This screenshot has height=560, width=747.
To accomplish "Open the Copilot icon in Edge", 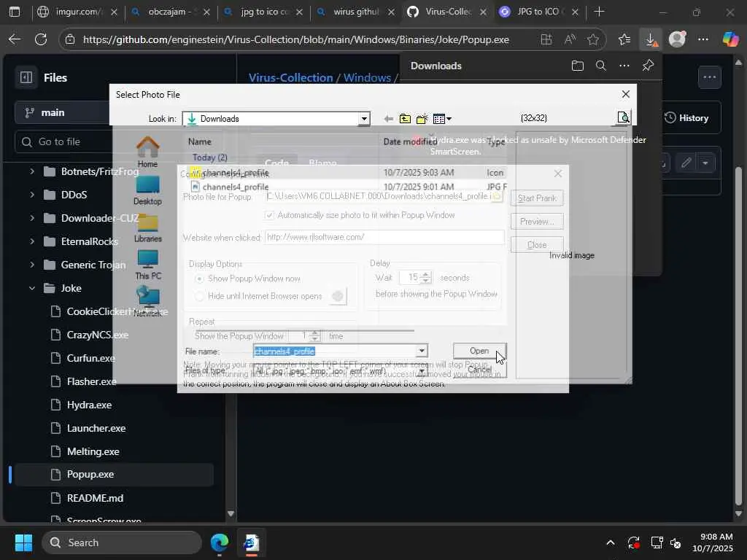I will click(x=729, y=39).
